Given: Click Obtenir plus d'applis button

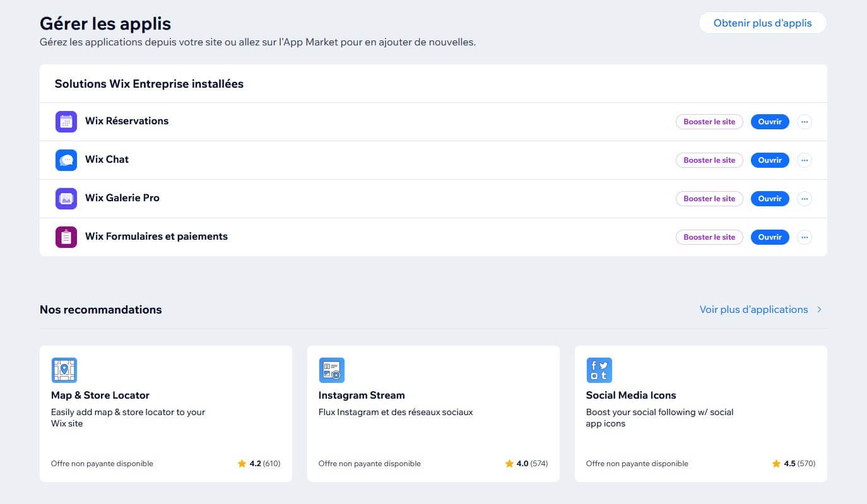Looking at the screenshot, I should [762, 23].
